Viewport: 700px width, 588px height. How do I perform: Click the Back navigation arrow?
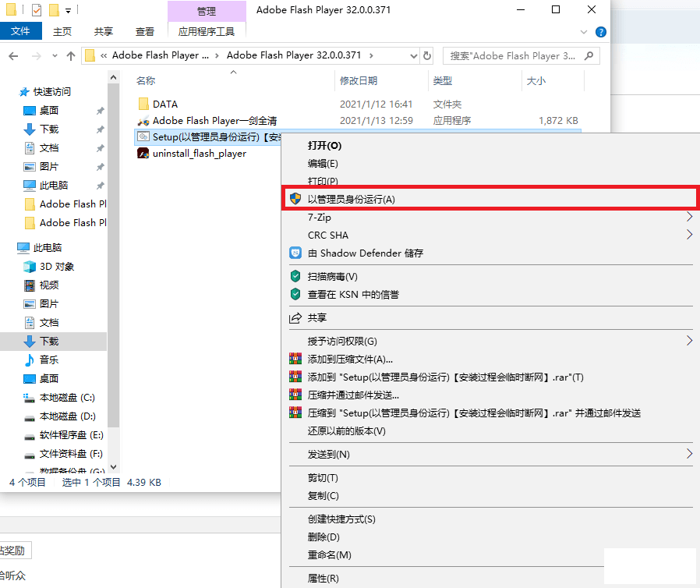13,56
